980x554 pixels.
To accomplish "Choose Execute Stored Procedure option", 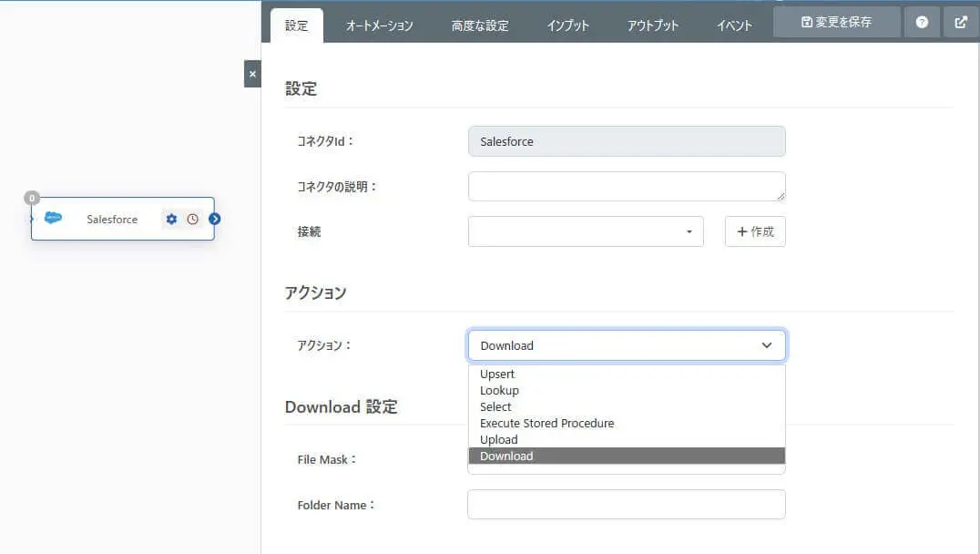I will [546, 423].
